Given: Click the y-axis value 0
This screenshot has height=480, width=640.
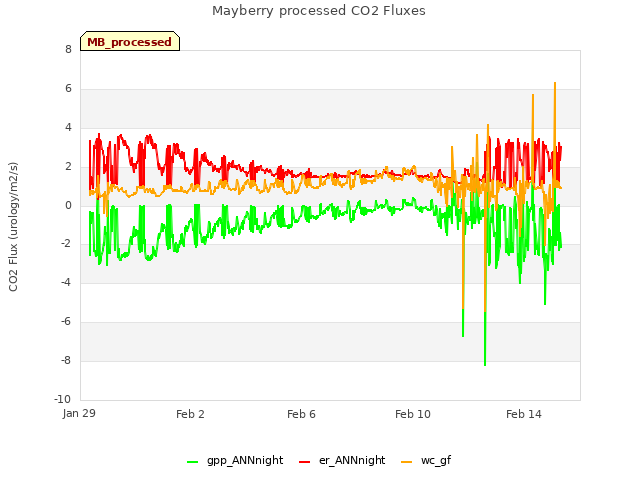Looking at the screenshot, I should coord(68,205).
